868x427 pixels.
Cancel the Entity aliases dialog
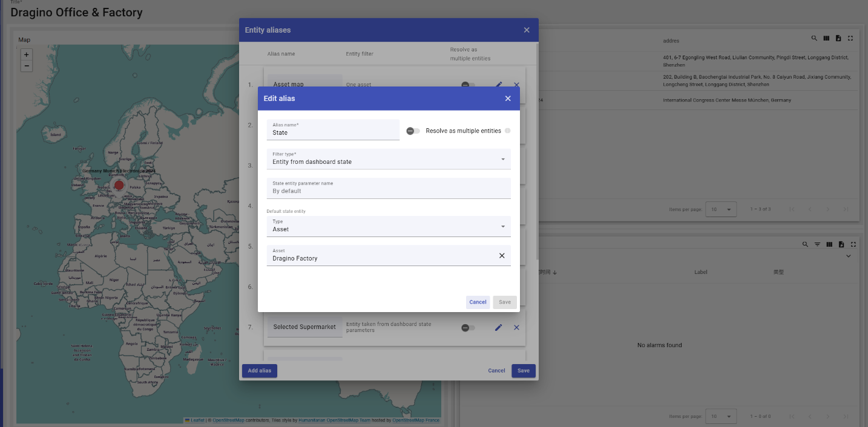(x=496, y=371)
